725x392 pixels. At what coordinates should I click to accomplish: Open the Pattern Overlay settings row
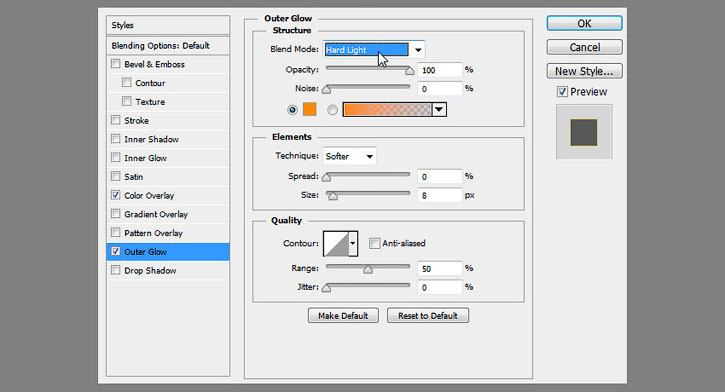coord(168,233)
